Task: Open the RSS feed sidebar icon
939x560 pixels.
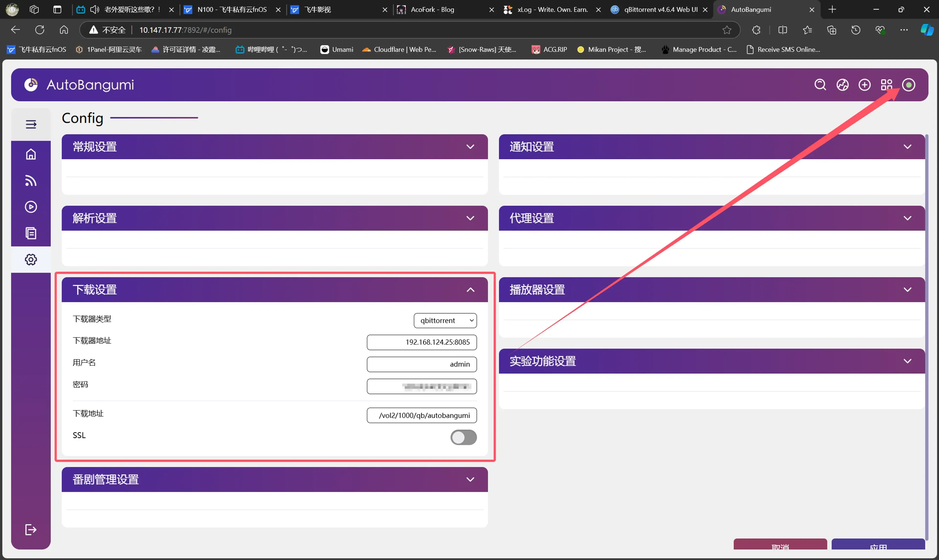Action: 31,180
